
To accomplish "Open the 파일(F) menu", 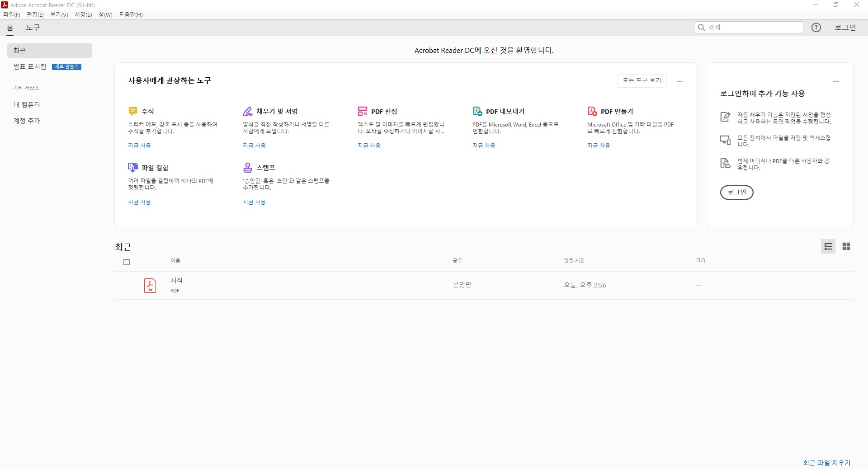I will [x=12, y=15].
